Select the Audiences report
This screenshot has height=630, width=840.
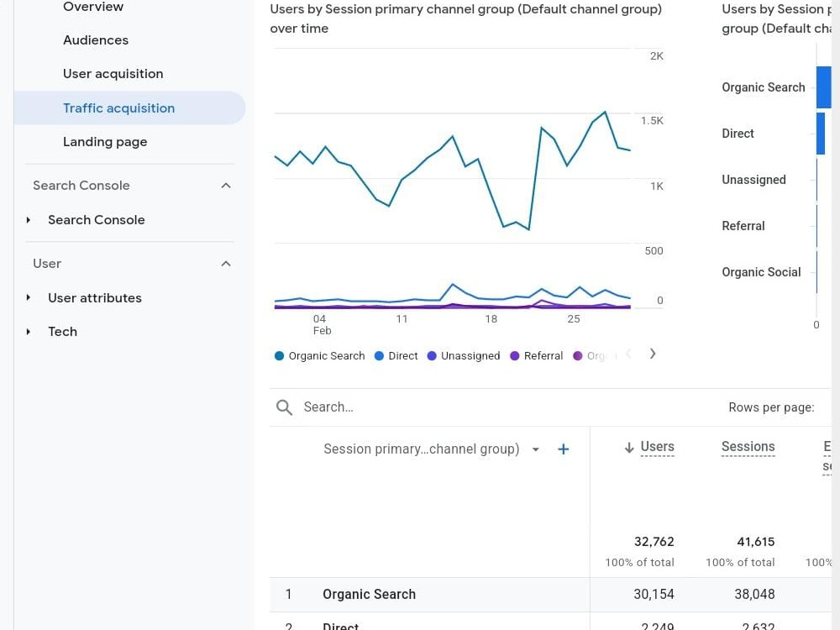coord(96,39)
